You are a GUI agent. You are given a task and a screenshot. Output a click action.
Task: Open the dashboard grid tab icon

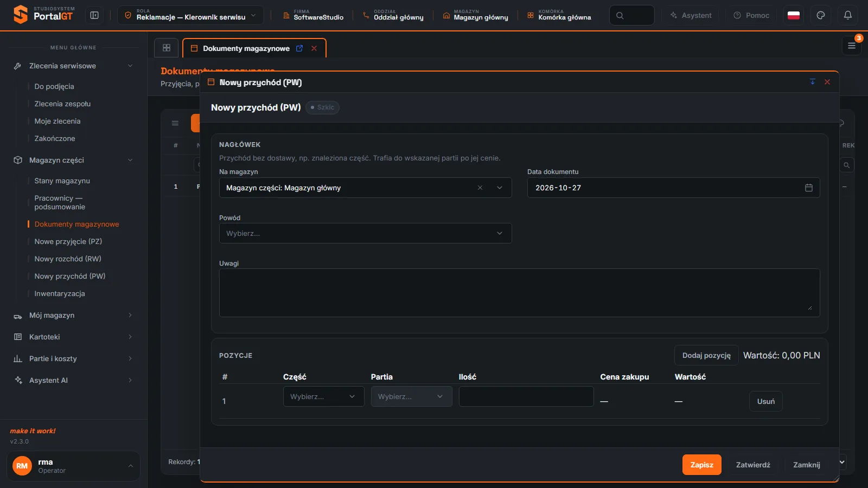(167, 48)
